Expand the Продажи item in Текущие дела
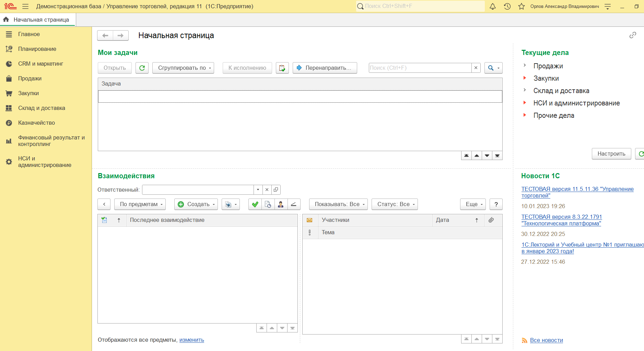The height and width of the screenshot is (351, 644). coord(525,65)
